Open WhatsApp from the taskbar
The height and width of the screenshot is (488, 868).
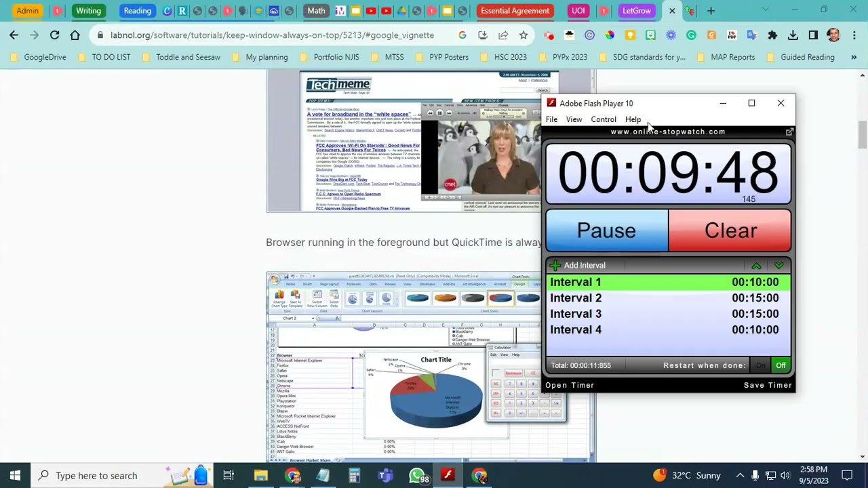point(418,475)
